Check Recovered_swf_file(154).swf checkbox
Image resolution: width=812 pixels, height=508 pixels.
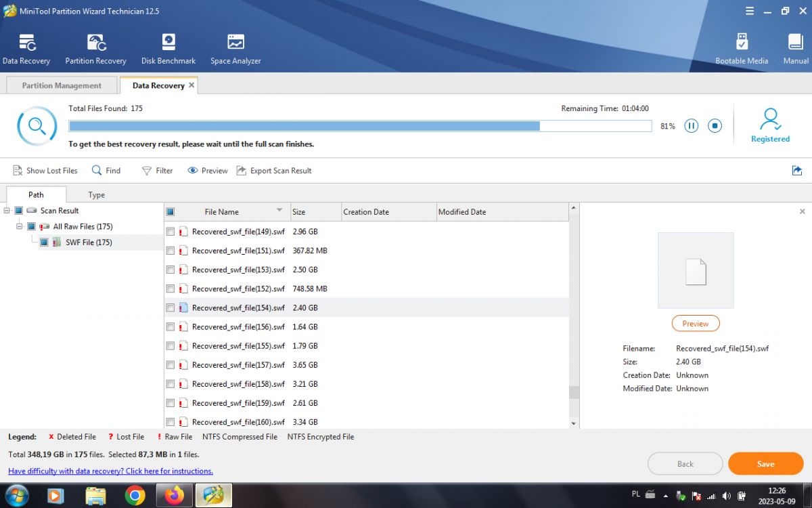tap(171, 308)
